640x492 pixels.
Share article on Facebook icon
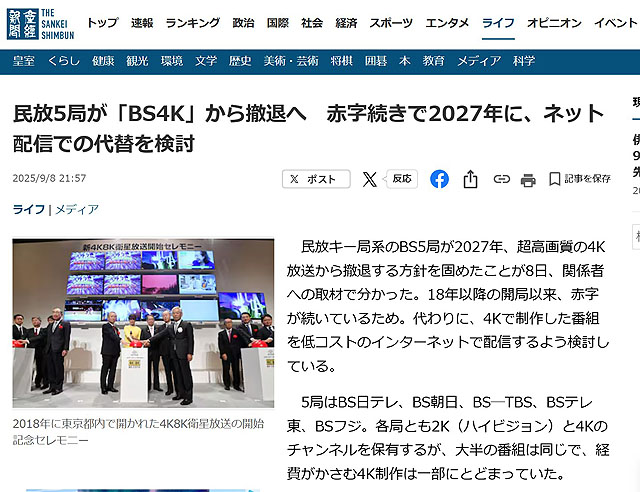(439, 179)
